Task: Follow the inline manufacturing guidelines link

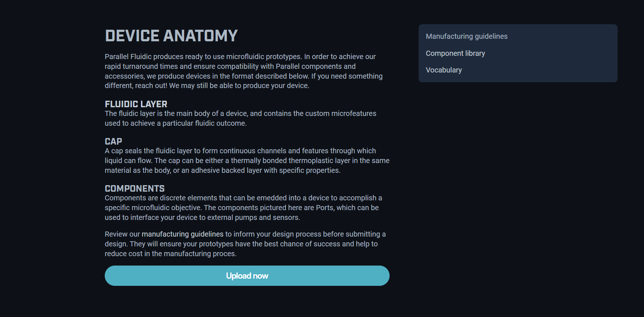Action: (182, 234)
